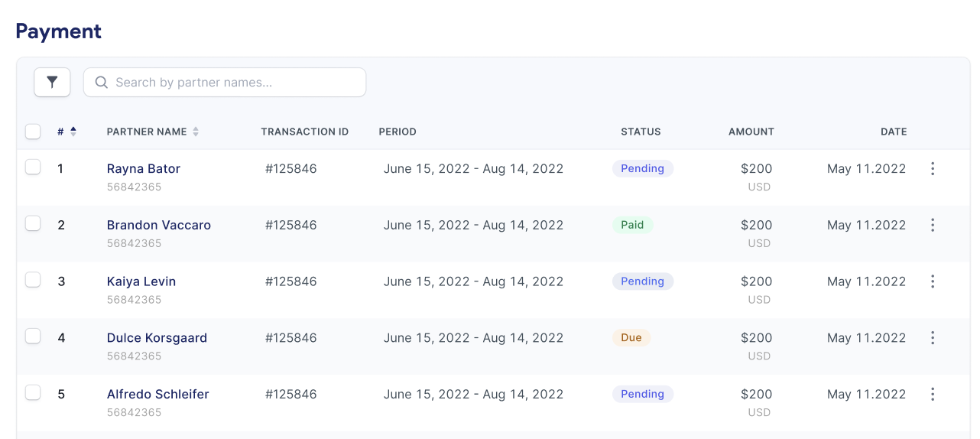Click the Due status badge

631,338
